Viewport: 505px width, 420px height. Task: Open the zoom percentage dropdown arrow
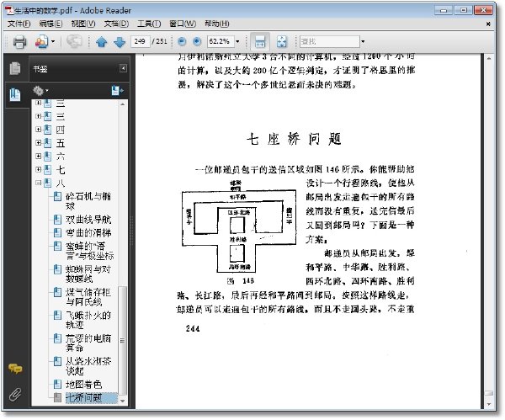tap(237, 41)
